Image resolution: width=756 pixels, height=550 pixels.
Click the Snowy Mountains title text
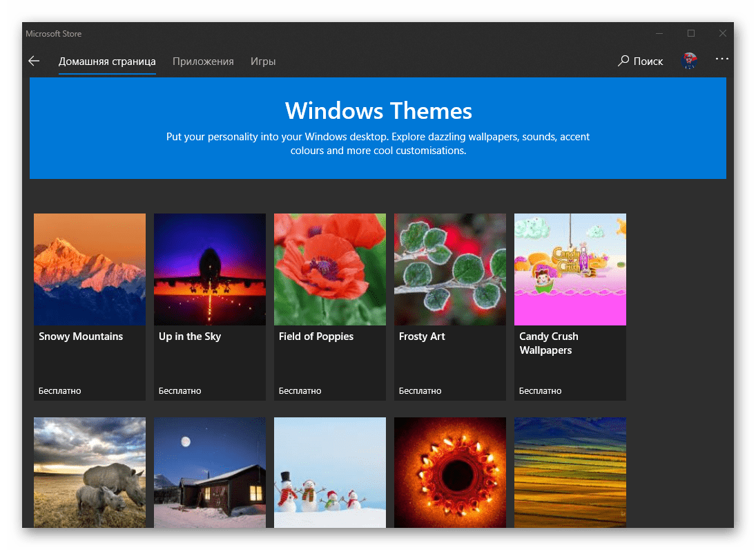click(81, 336)
